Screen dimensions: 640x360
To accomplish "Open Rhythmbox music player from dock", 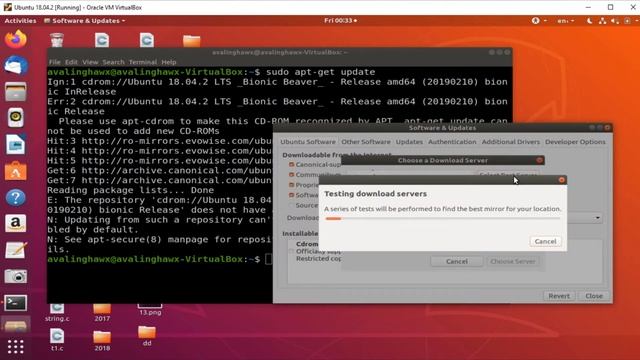I will tap(16, 118).
